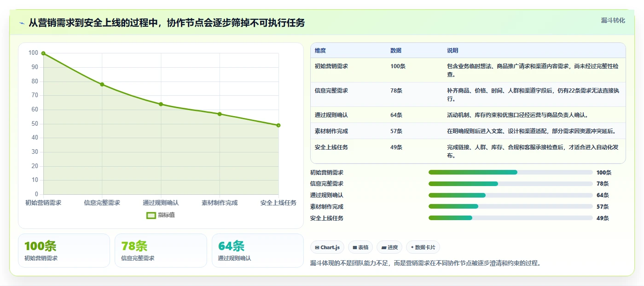Click the icon inside the Chart.js tag
Image resolution: width=644 pixels, height=286 pixels.
tap(317, 247)
